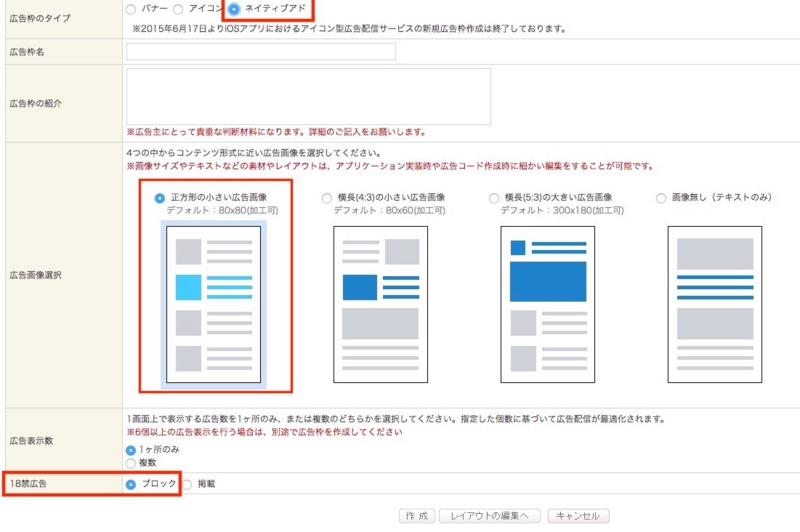Click the 5:3 large ad layout thumbnail

tap(547, 305)
